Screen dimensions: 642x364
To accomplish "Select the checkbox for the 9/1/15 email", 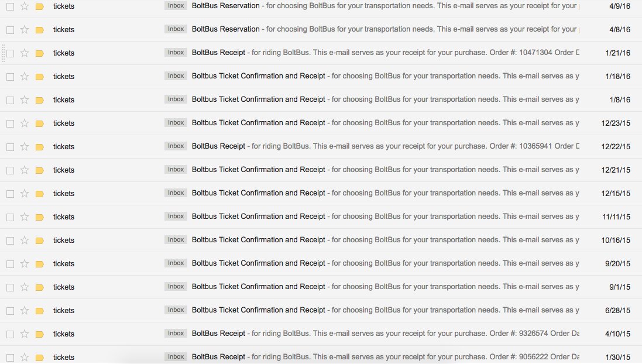I will pos(10,287).
